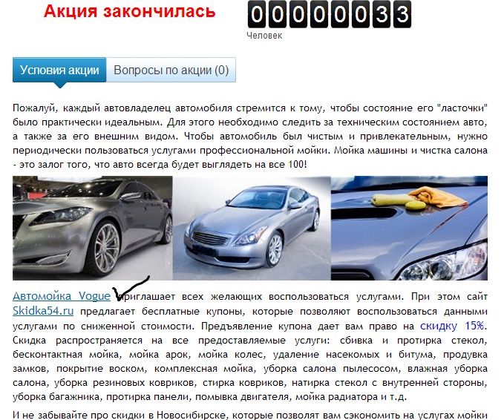Screen dimensions: 504x420
Task: Click the alloy wheel in first photo
Action: tap(103, 246)
